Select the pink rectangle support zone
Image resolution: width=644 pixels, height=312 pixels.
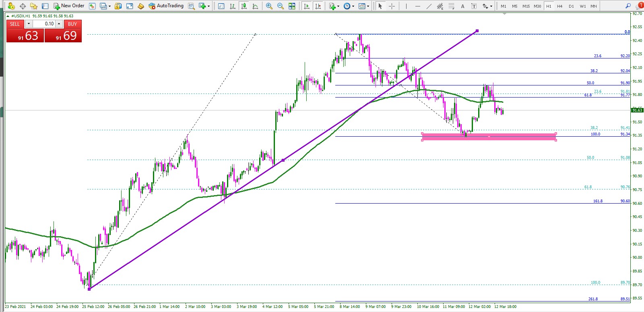click(489, 137)
